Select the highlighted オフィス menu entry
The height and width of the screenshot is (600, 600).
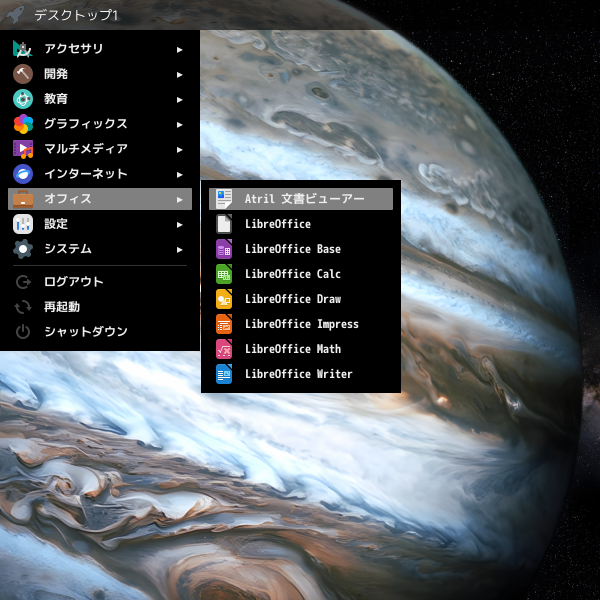coord(100,199)
